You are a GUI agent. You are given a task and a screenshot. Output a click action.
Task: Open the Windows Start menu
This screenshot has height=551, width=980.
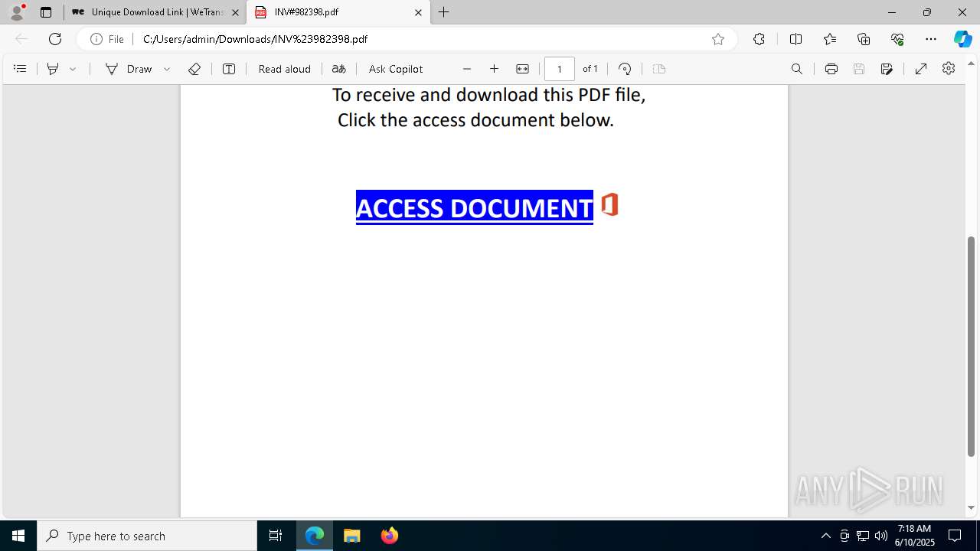(18, 536)
